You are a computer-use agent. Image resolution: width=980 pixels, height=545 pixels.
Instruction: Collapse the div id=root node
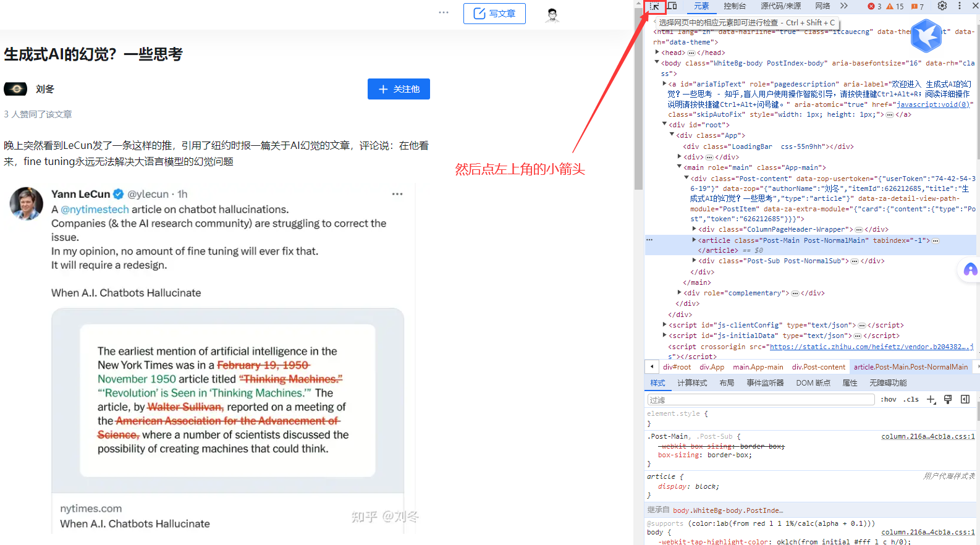tap(665, 124)
